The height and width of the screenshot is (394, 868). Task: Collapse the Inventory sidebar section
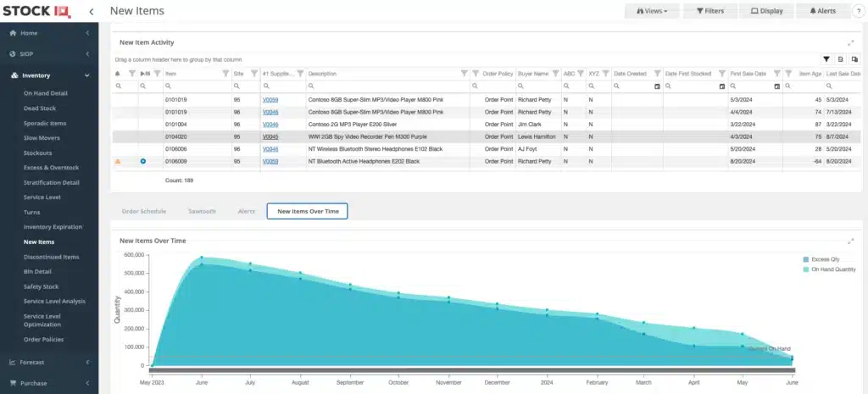[x=87, y=75]
